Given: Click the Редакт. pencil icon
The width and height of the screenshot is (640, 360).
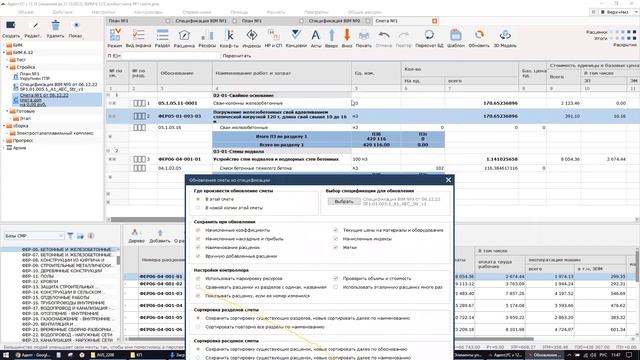Looking at the screenshot, I should [x=35, y=26].
